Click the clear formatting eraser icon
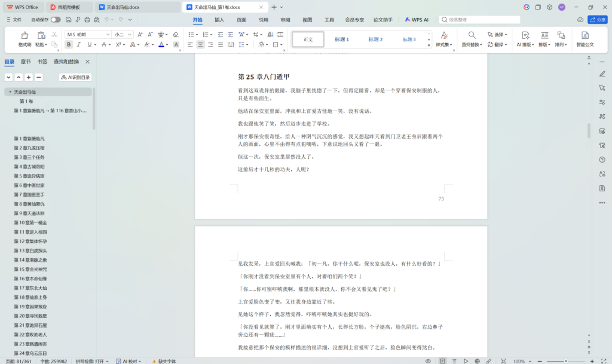 175,35
